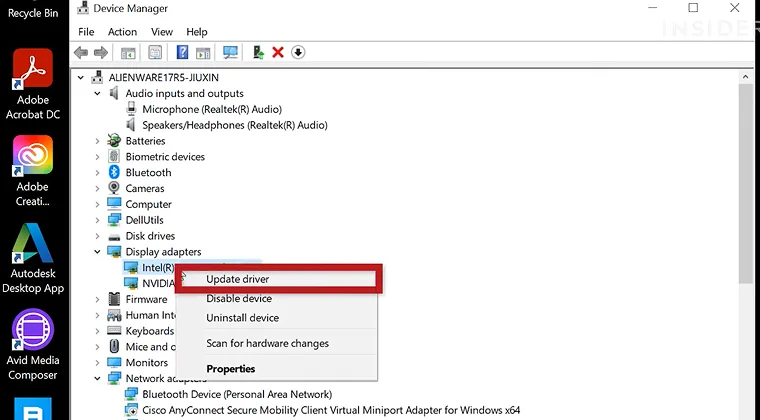Choose Scan for hardware changes menu entry
This screenshot has height=420, width=760.
click(276, 343)
